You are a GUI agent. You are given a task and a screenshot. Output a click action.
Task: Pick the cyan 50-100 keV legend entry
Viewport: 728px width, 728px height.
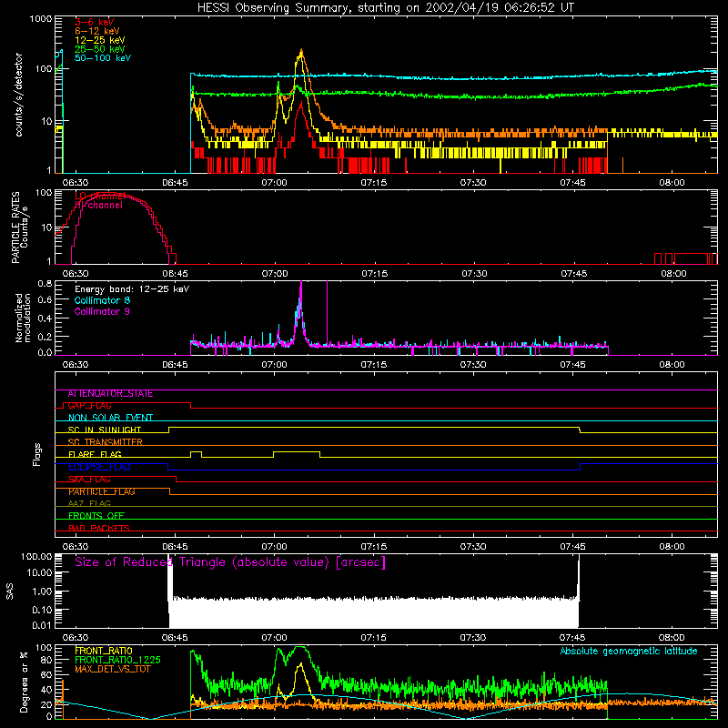pos(103,58)
